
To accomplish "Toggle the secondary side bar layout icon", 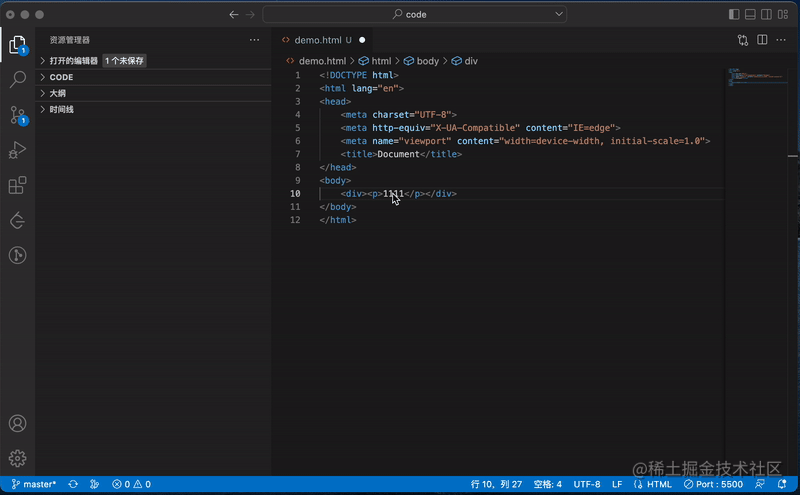I will tap(766, 14).
